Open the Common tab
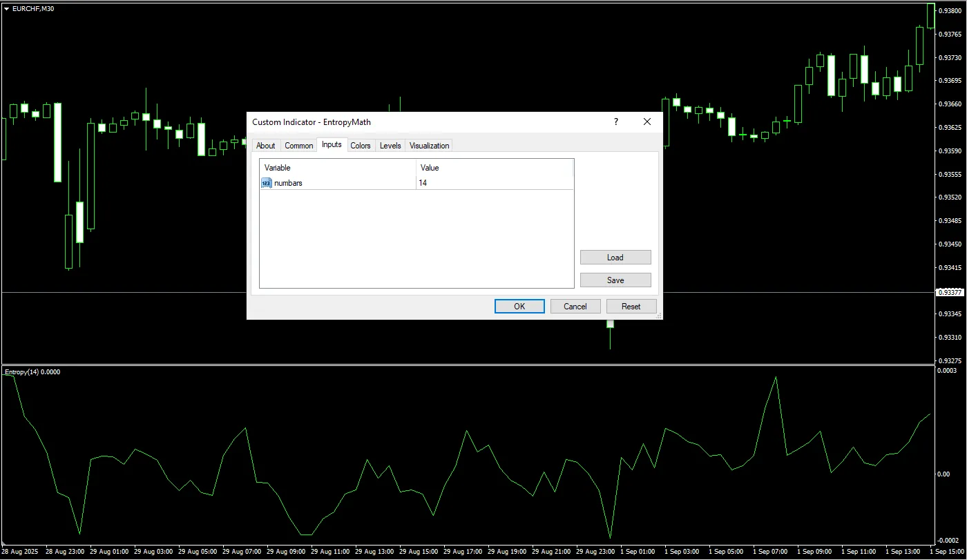This screenshot has width=967, height=560. pos(298,146)
